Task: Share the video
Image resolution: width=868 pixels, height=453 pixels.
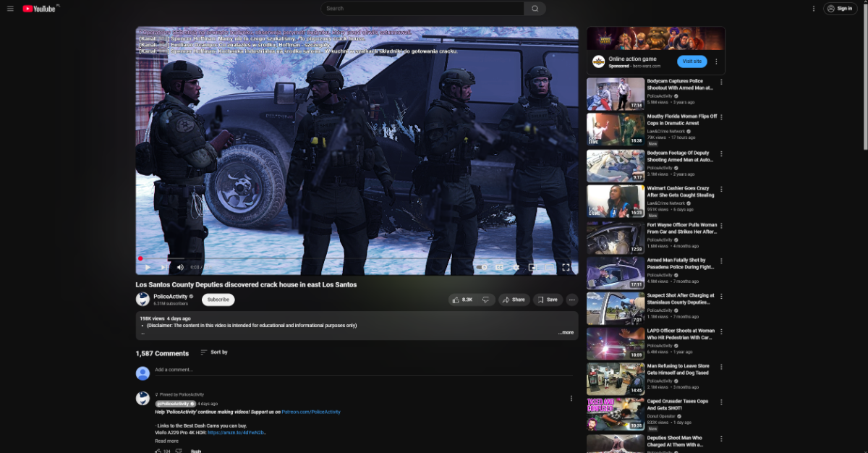Action: (514, 300)
